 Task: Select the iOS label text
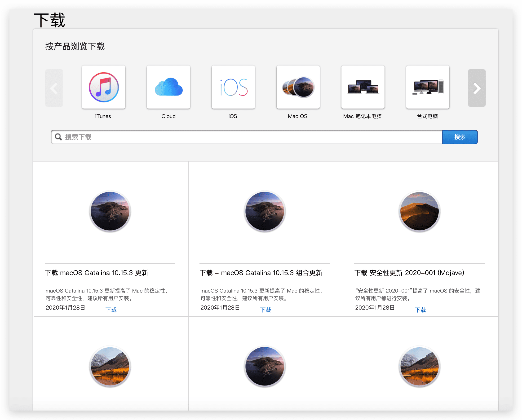233,116
